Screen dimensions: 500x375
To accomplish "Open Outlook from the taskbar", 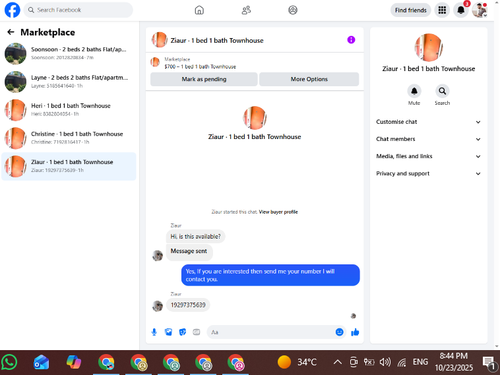I will [41, 362].
